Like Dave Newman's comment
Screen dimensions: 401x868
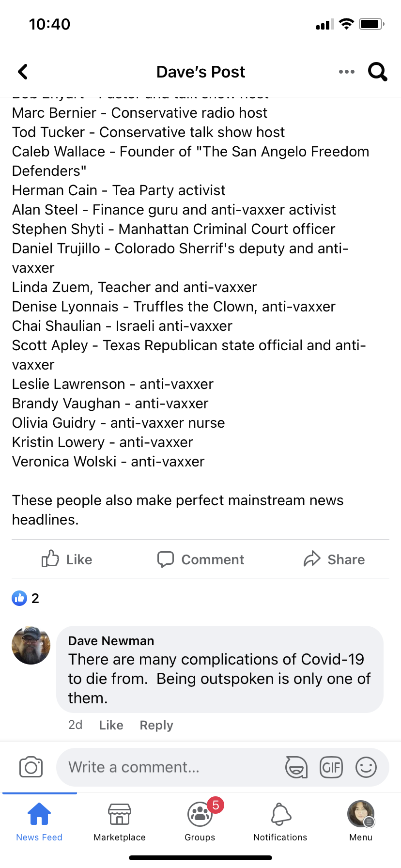click(111, 725)
